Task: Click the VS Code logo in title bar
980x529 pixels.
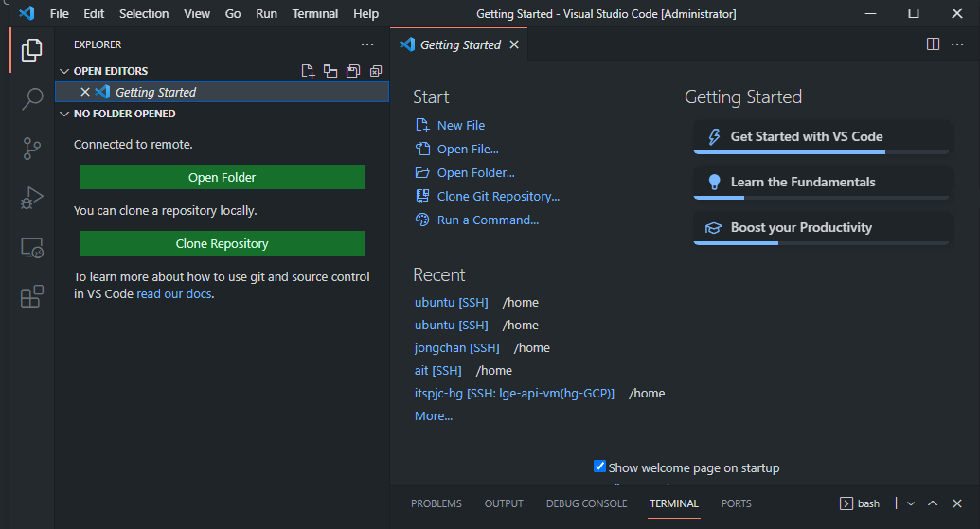Action: pos(27,13)
